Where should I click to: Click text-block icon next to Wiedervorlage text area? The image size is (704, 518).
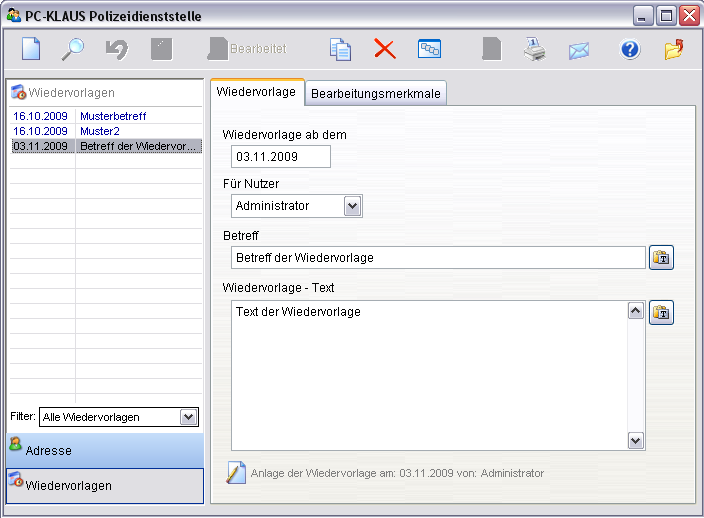point(662,313)
